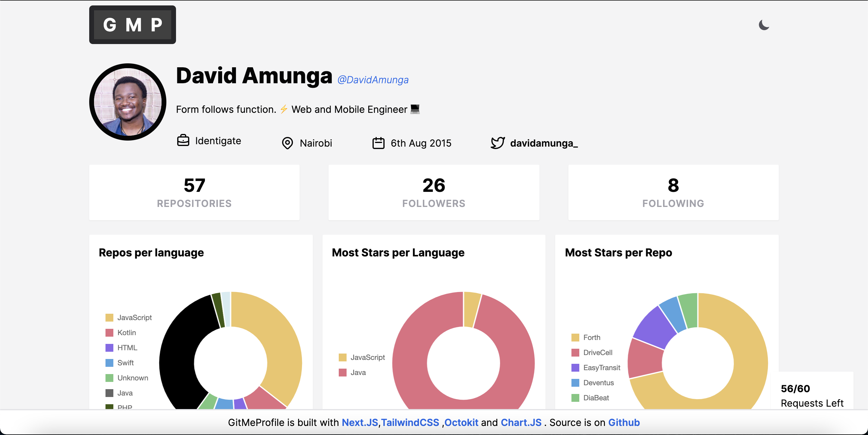Open the davidamunga_ Twitter handle
The image size is (868, 435).
pyautogui.click(x=543, y=143)
